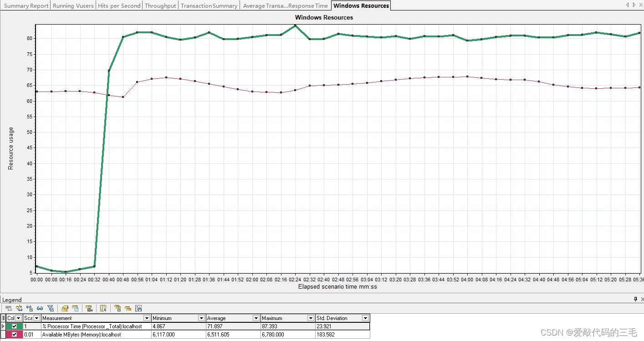
Task: Switch to the Transaction Summary tab
Action: click(x=209, y=5)
